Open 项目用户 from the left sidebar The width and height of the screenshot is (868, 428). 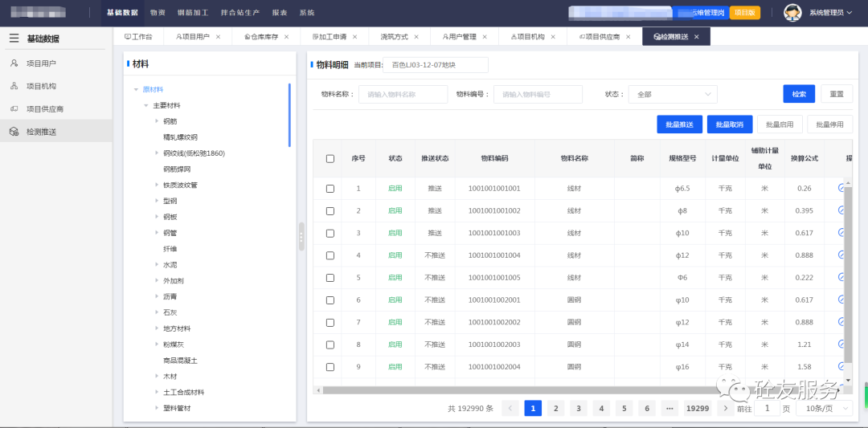click(x=41, y=63)
